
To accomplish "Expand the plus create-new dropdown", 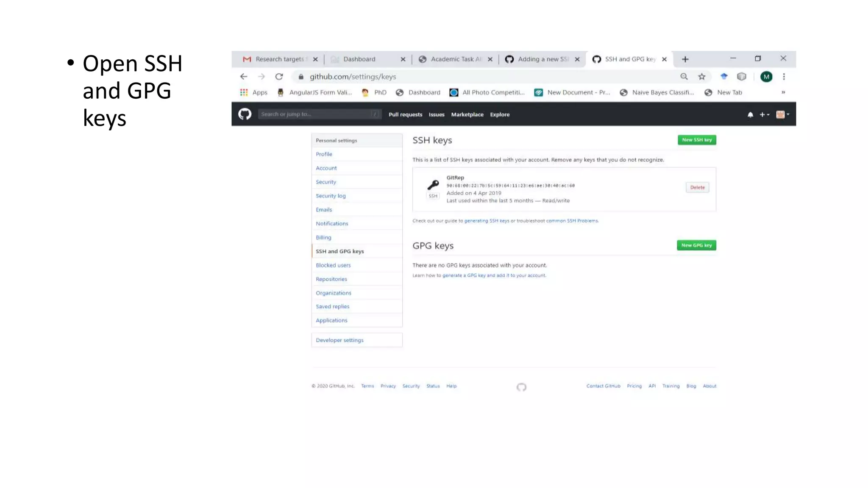I will pyautogui.click(x=764, y=114).
